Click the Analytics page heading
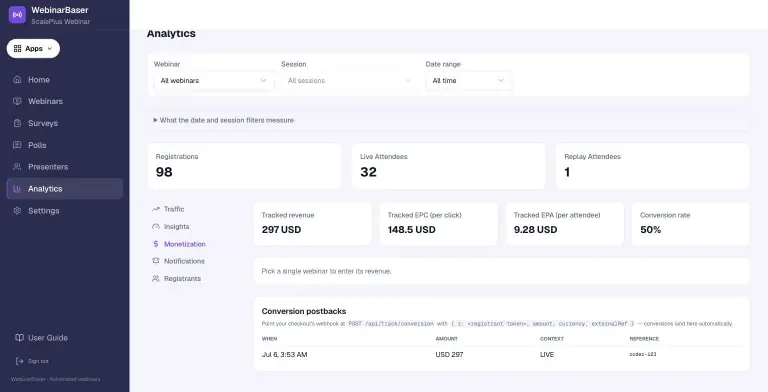Screen dimensions: 768x392 [x=171, y=33]
